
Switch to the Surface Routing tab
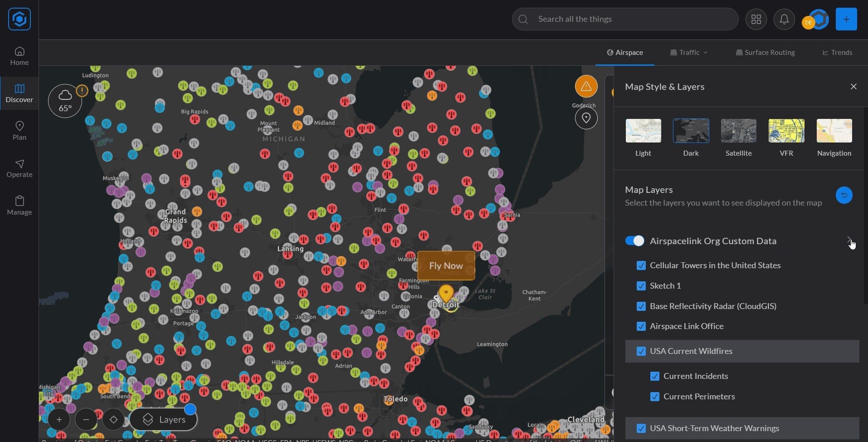pos(765,53)
